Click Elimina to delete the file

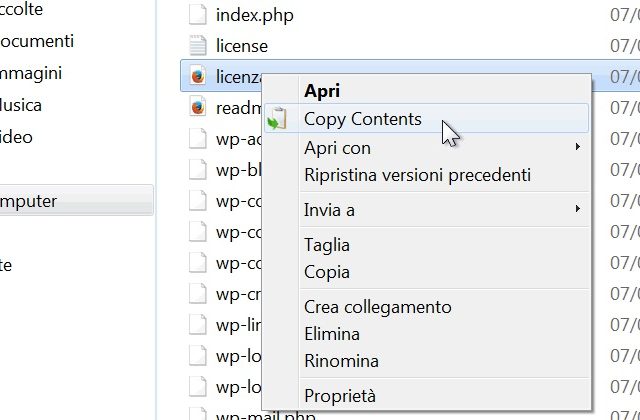coord(331,334)
